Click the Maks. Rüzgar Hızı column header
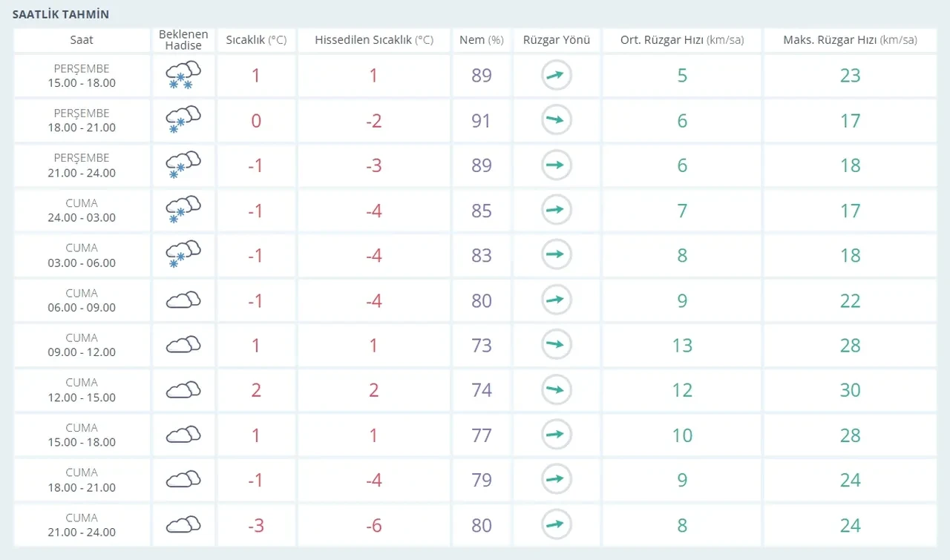 (850, 40)
